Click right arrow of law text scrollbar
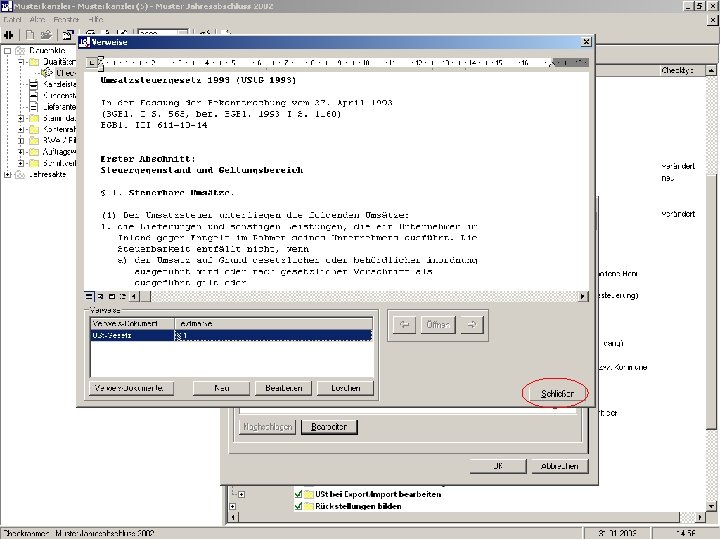The height and width of the screenshot is (540, 720). (x=583, y=296)
